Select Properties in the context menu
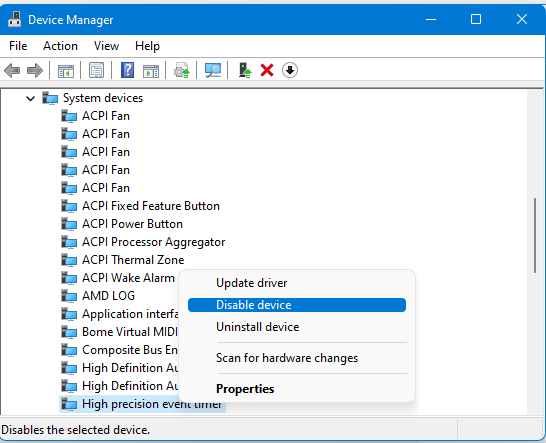Image resolution: width=546 pixels, height=443 pixels. tap(245, 389)
